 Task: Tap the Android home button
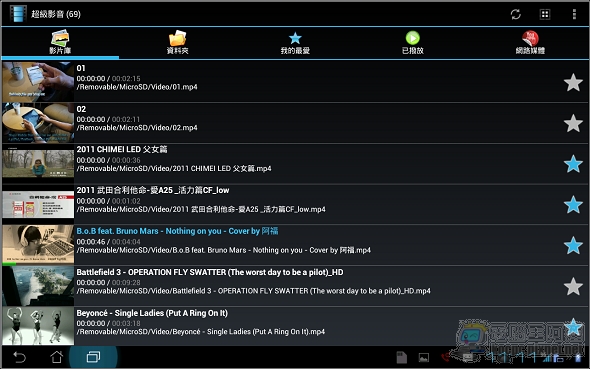pos(56,357)
